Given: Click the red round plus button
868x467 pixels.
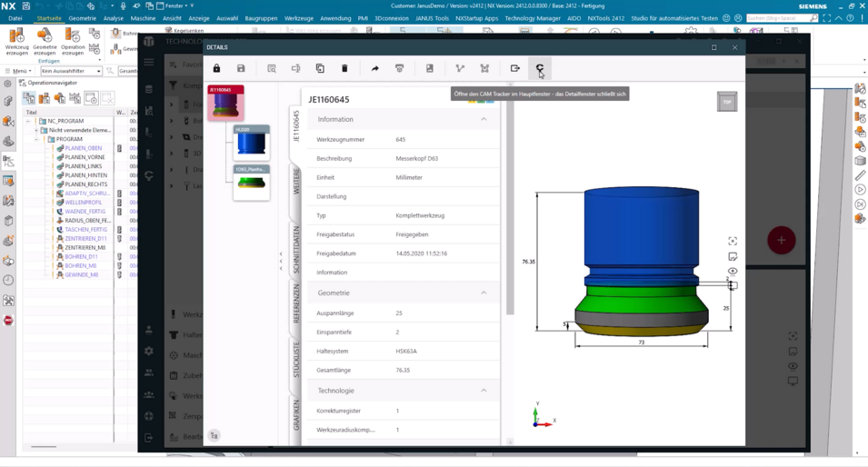Looking at the screenshot, I should pyautogui.click(x=781, y=240).
